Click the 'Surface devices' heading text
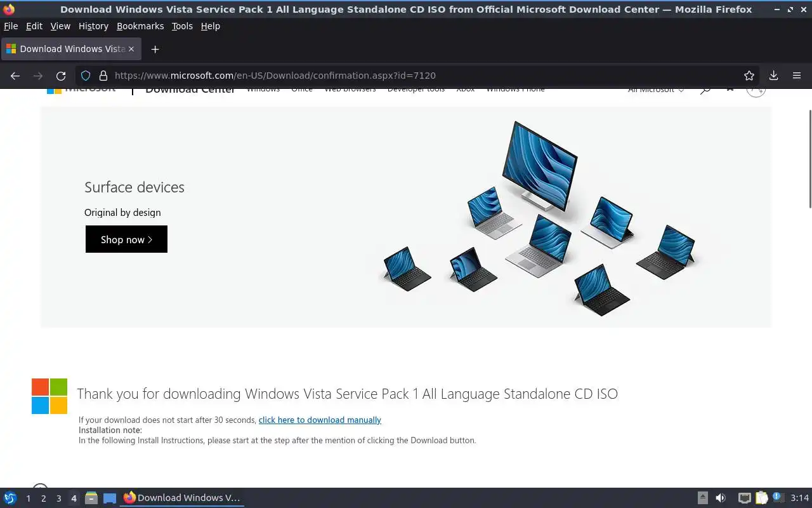812x508 pixels. click(x=134, y=187)
